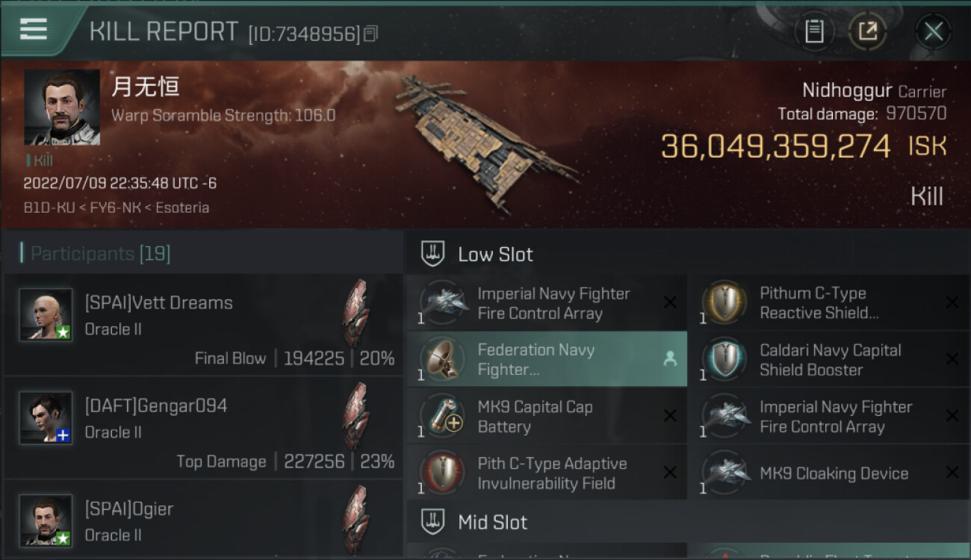Select the Nidhoggur ship image
The image size is (971, 560).
pos(484,142)
